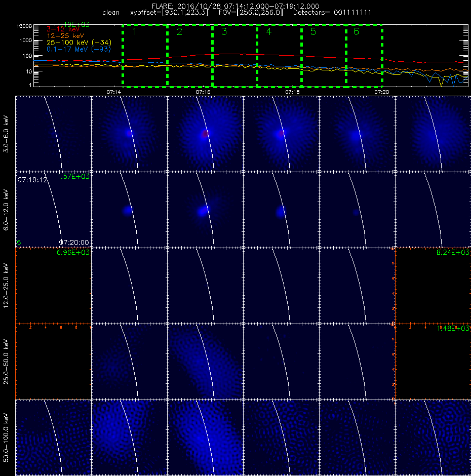Viewport: 471px width, 476px height.
Task: Click the green 6.96E+03 value
Action: click(x=73, y=252)
